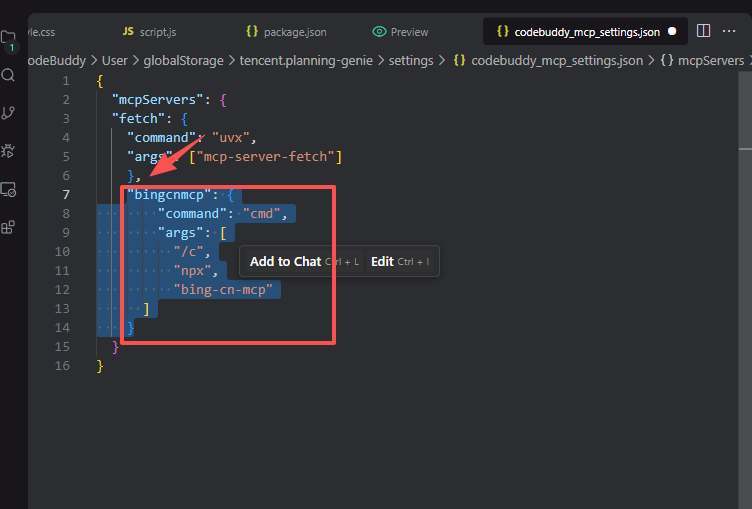This screenshot has width=752, height=509.
Task: Click the "bing-cn-mcp" string
Action: click(223, 290)
